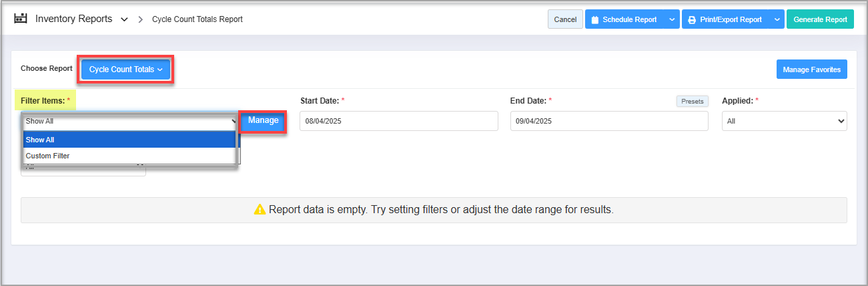Viewport: 868px width, 286px height.
Task: Select Show All in the filter list
Action: pyautogui.click(x=129, y=140)
